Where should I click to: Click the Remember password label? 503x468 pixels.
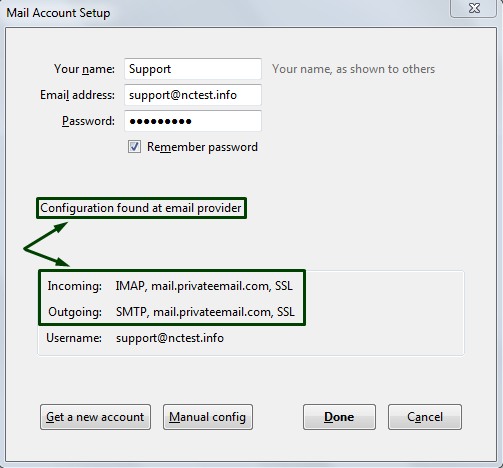(202, 147)
